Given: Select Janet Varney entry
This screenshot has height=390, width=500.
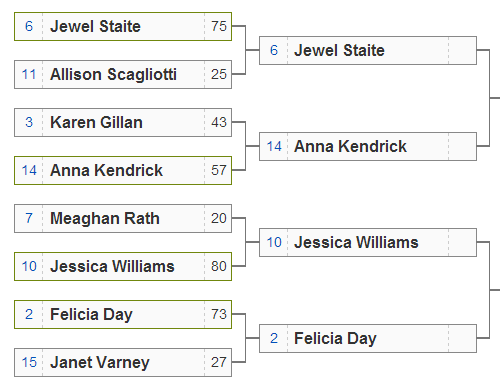Looking at the screenshot, I should click(123, 362).
